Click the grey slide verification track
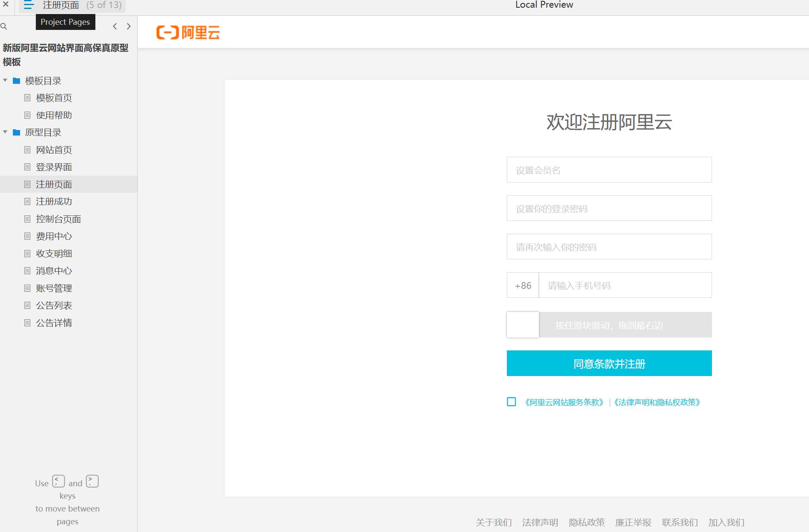This screenshot has width=809, height=532. [x=625, y=325]
